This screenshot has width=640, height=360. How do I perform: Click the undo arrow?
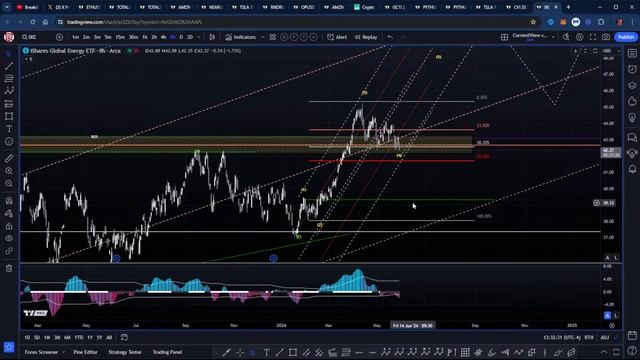point(390,37)
